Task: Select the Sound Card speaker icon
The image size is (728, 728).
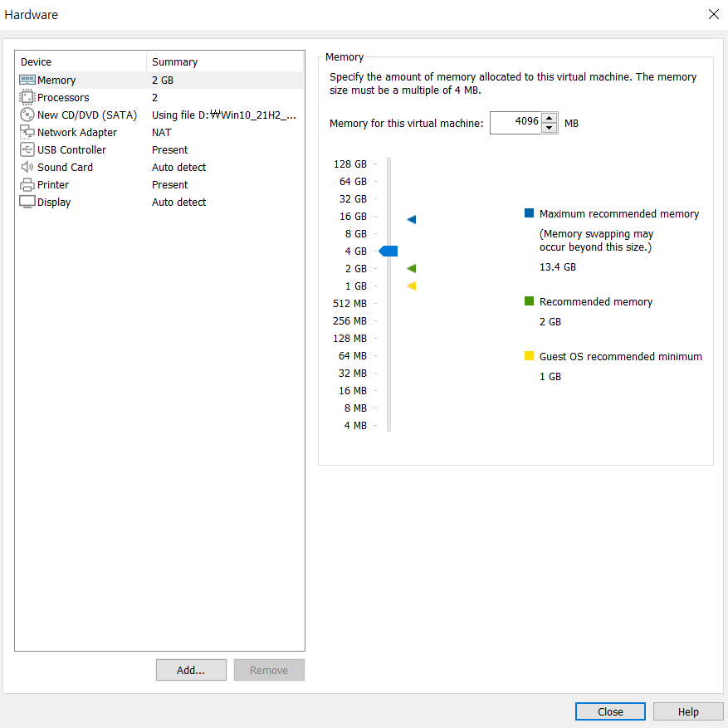Action: coord(27,167)
